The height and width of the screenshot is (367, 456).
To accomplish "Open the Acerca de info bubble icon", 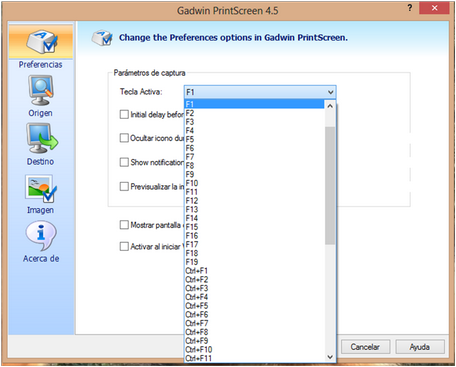I will 41,236.
